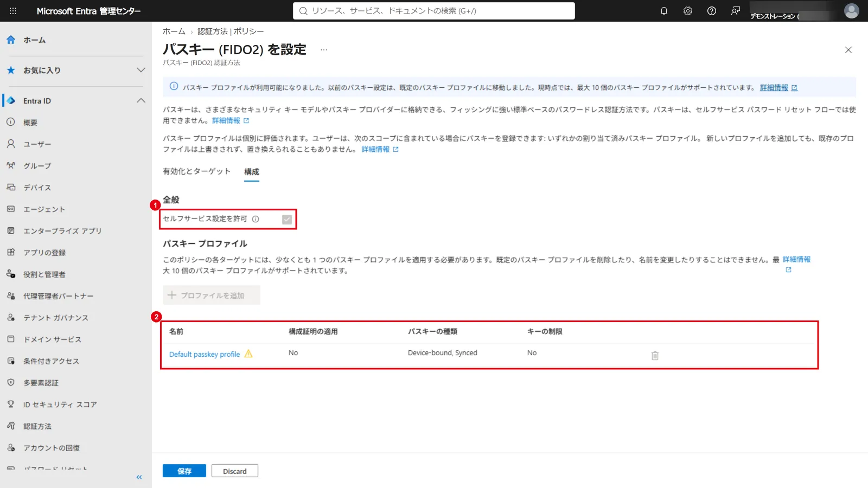Click the テナント ガバナンス icon
Screen dimensions: 868x488
[11, 317]
